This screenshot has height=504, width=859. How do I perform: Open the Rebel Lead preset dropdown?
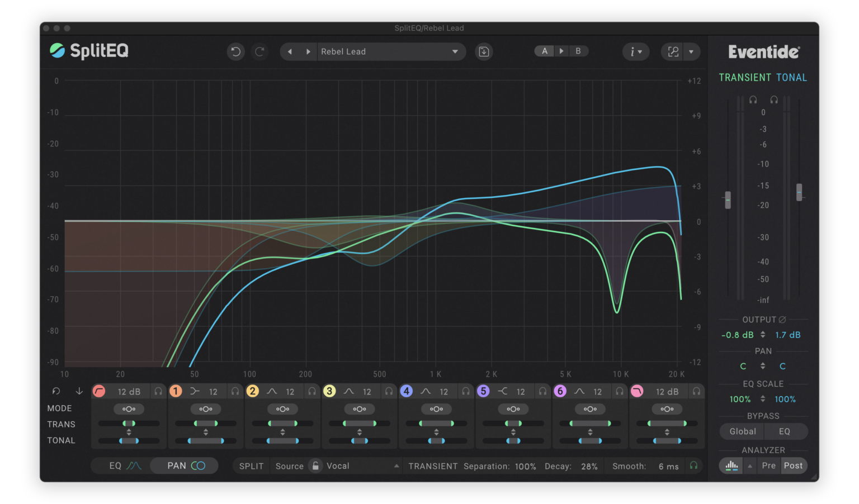pyautogui.click(x=390, y=51)
